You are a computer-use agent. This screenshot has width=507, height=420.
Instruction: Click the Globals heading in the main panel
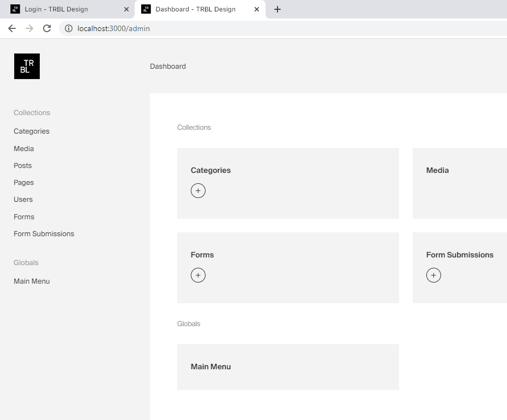coord(189,324)
